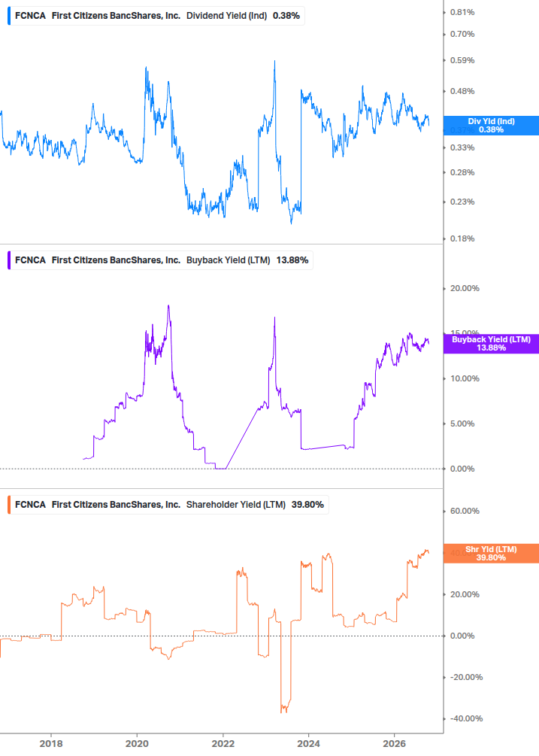Viewport: 539px width, 756px height.
Task: Click the orange Shr Yld 39.80% axis tag
Action: [x=491, y=554]
